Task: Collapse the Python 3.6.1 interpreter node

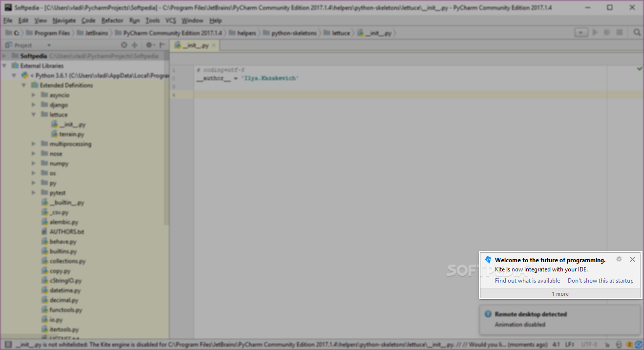Action: click(x=14, y=76)
